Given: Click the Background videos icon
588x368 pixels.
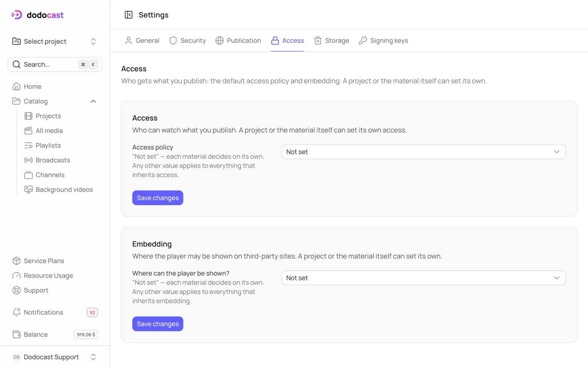Looking at the screenshot, I should (x=28, y=190).
